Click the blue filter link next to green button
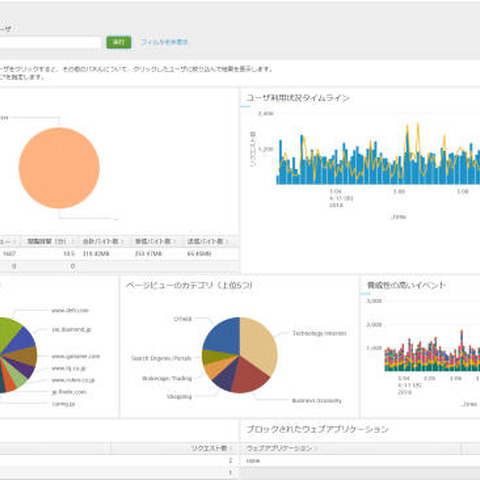The width and height of the screenshot is (480, 480). 164,42
